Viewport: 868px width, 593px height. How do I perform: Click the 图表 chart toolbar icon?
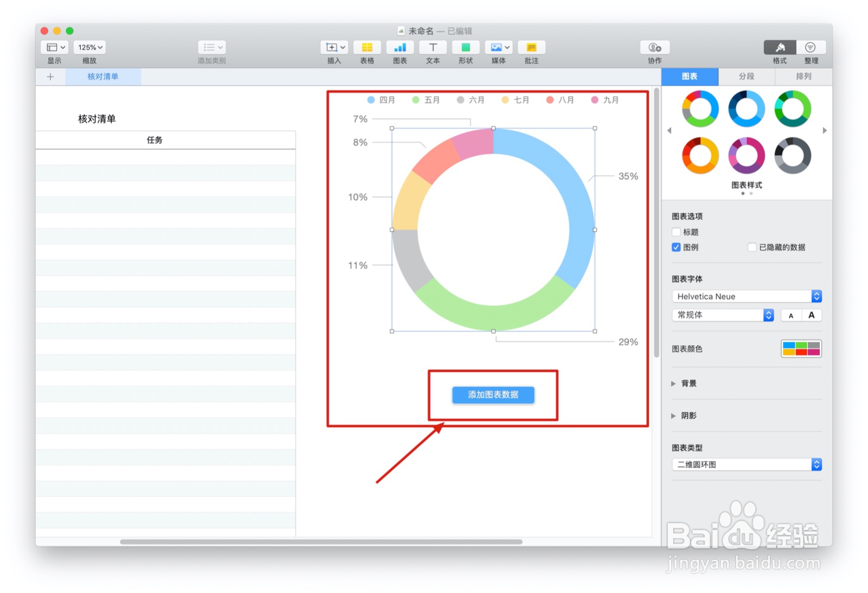400,47
